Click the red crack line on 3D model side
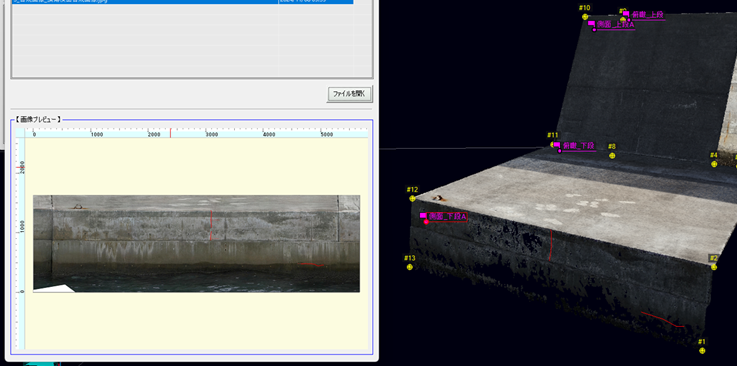 click(x=550, y=245)
